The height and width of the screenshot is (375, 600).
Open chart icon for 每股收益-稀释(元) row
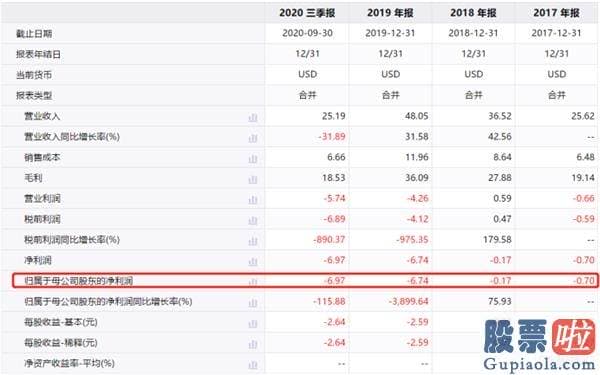(253, 344)
